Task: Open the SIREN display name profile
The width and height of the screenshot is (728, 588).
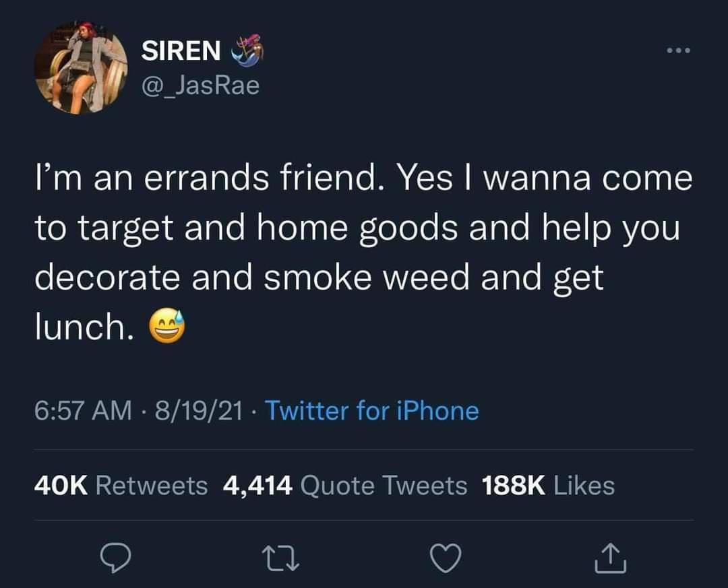Action: tap(181, 50)
